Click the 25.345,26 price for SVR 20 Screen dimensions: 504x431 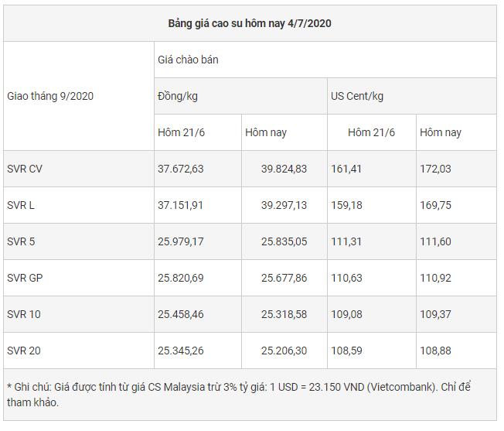coord(181,351)
